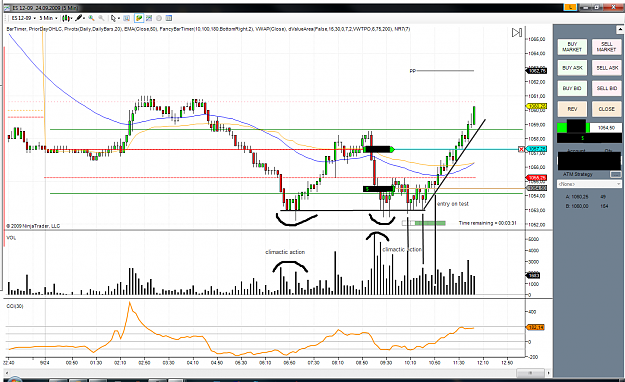Open the indicators chart icon
625x382 pixels.
[x=149, y=18]
